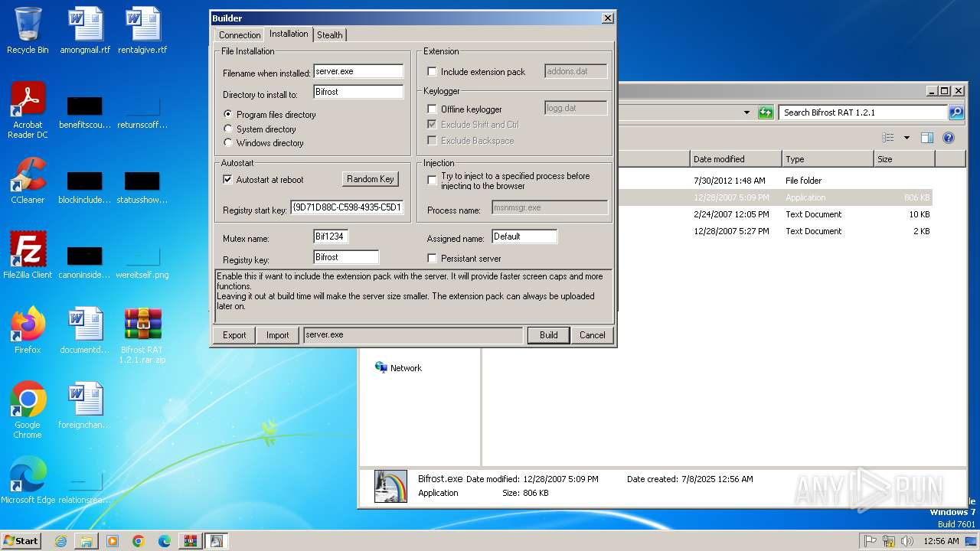Image resolution: width=980 pixels, height=551 pixels.
Task: Open amongmail.rtf document icon
Action: (x=84, y=31)
